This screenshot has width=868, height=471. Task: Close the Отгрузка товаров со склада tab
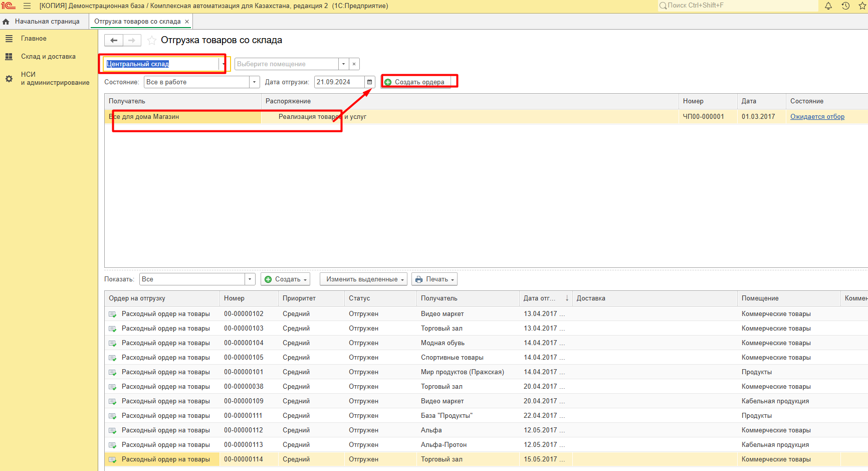coord(187,22)
